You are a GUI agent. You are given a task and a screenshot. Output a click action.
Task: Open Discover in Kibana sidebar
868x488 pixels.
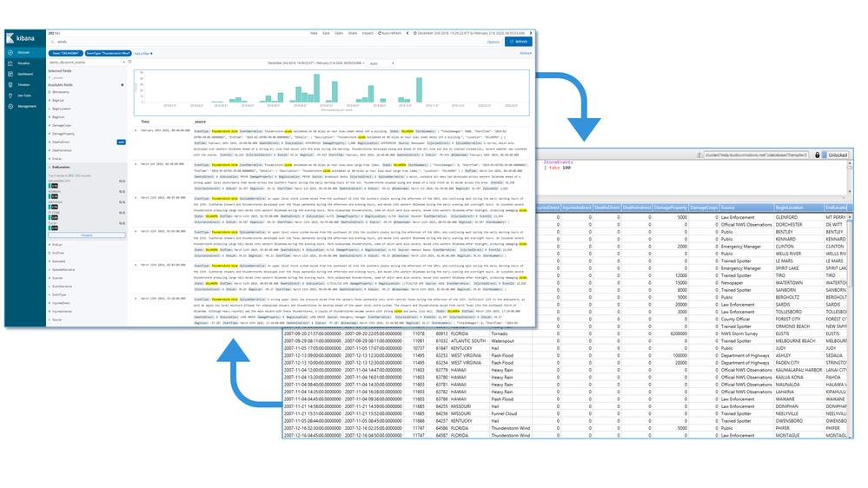[23, 53]
